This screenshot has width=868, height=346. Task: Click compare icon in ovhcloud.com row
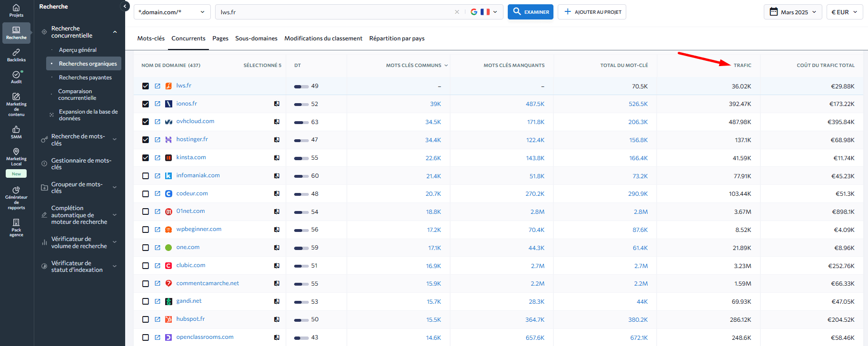tap(276, 122)
